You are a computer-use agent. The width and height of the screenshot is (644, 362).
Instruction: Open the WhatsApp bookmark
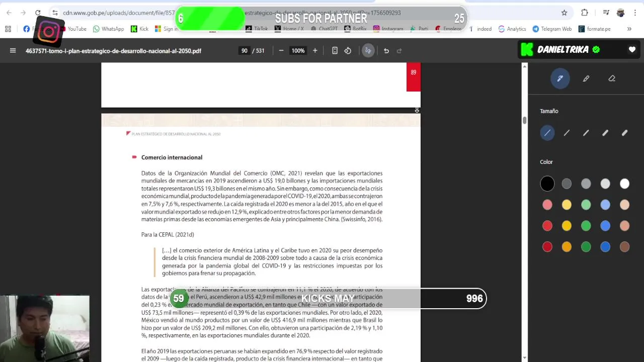[108, 29]
